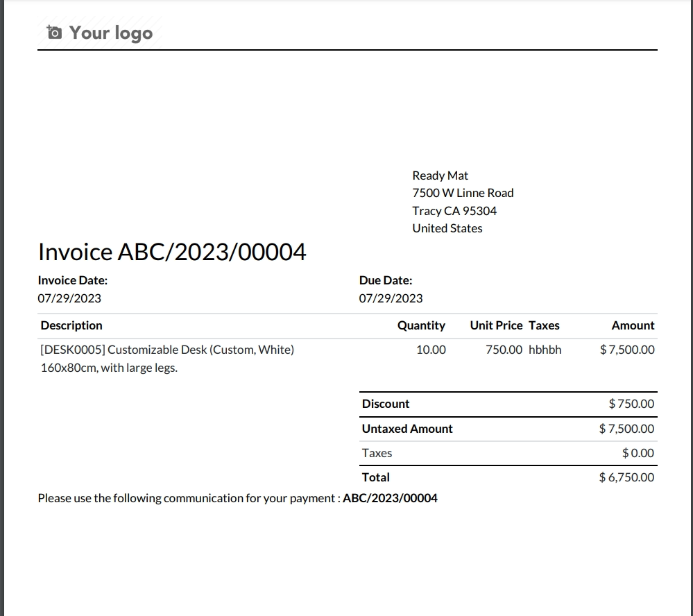Click the taxes value '$ 0.00'

(638, 454)
